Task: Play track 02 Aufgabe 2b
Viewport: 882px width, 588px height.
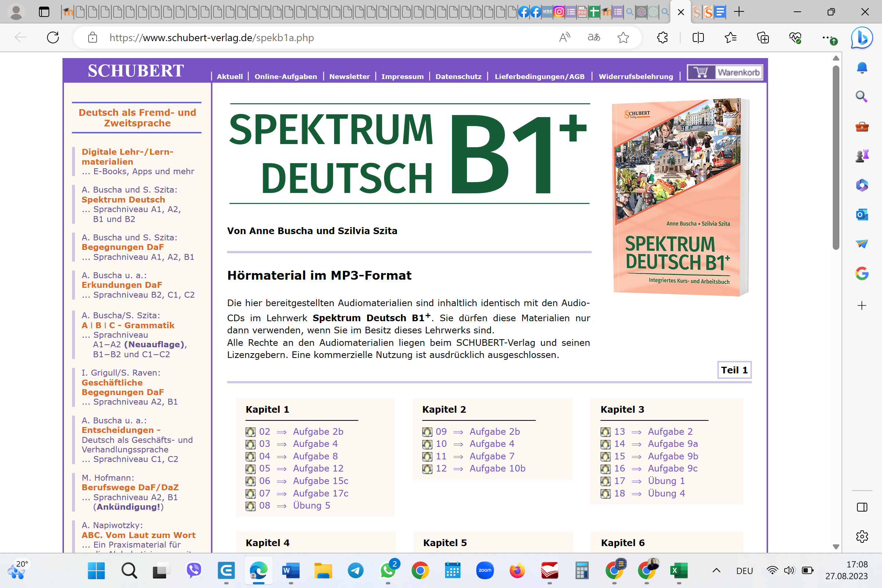Action: [318, 431]
